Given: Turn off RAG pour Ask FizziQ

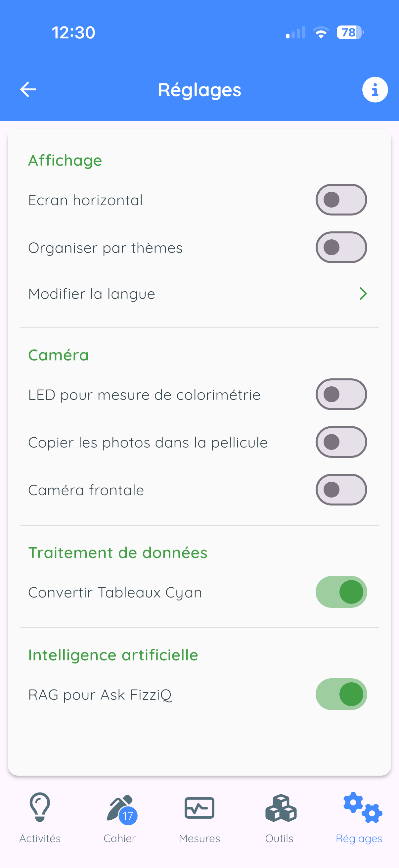Looking at the screenshot, I should tap(341, 694).
